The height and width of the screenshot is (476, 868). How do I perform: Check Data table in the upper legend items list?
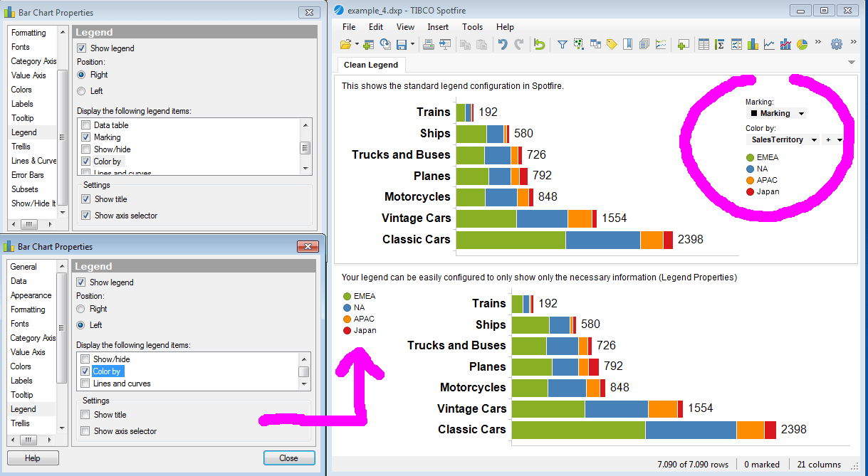(86, 125)
